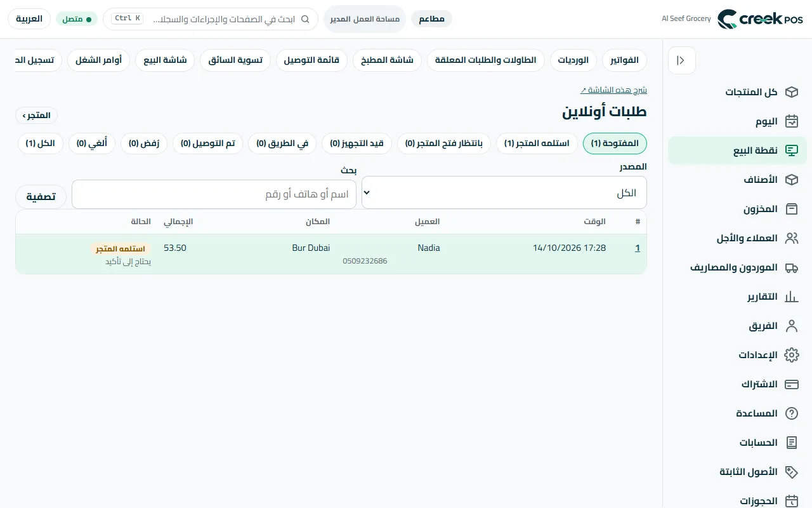This screenshot has width=812, height=508.
Task: Click the المخزون archive icon
Action: click(791, 209)
